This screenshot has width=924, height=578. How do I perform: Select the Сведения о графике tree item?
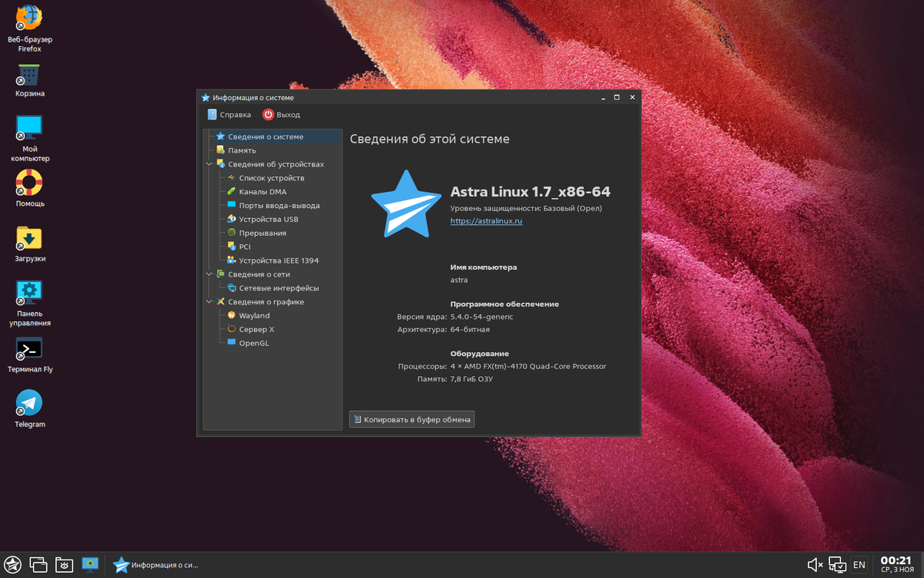[x=266, y=302]
